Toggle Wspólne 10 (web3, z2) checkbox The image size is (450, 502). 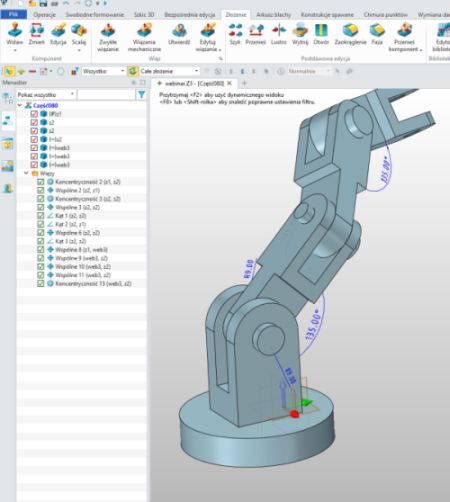point(40,266)
